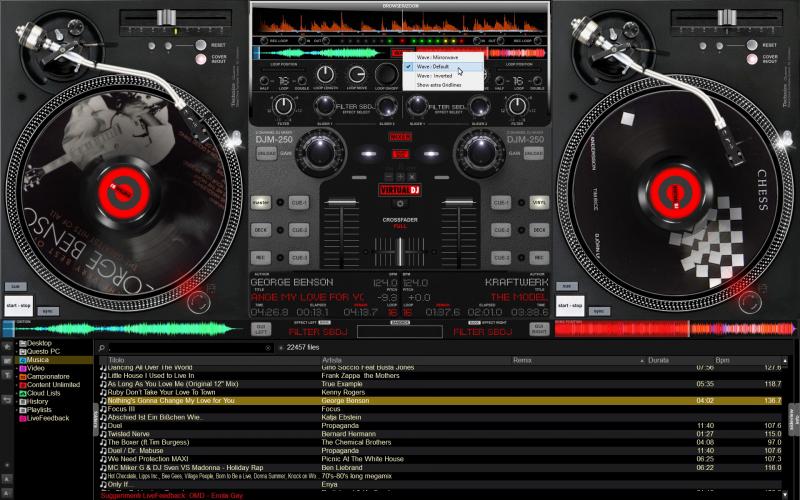This screenshot has height=500, width=800.
Task: Pick Wave : Inverted from the popup menu
Action: pyautogui.click(x=443, y=76)
